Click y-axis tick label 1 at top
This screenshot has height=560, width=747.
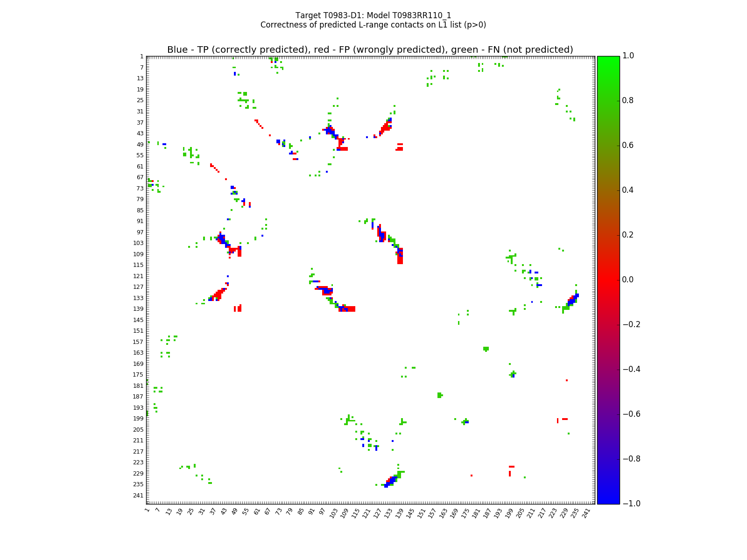point(141,56)
